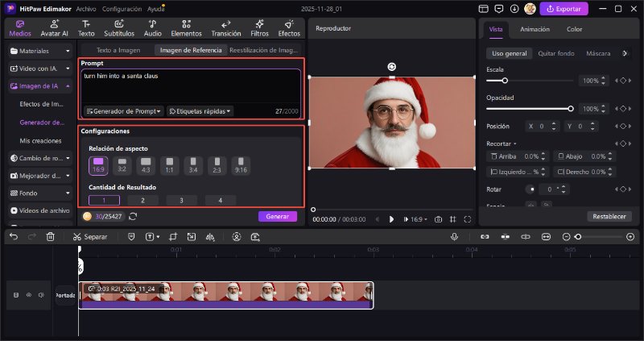This screenshot has height=341, width=644.
Task: Open the Generador de Prompt dropdown
Action: coord(124,111)
